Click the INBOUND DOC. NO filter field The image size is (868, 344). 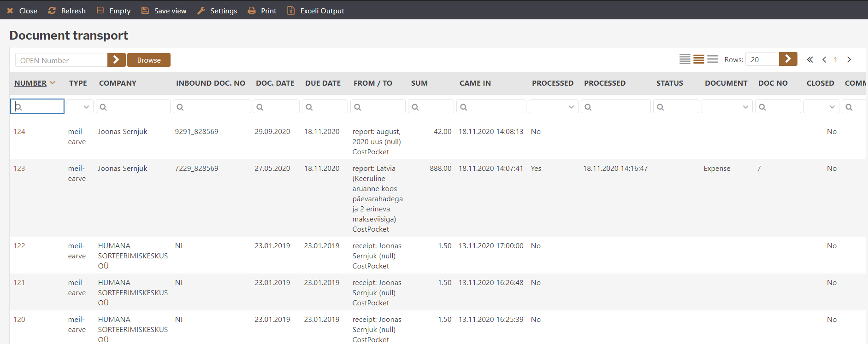coord(212,107)
